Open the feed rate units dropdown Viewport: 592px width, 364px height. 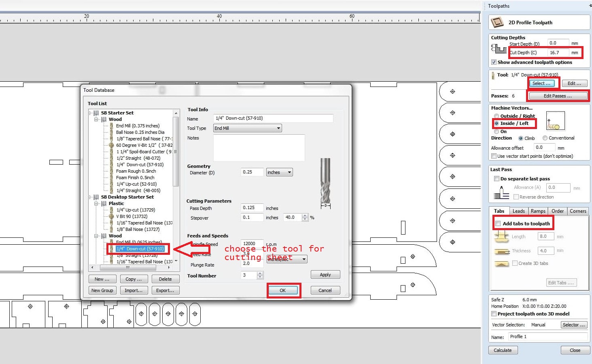[x=286, y=259]
